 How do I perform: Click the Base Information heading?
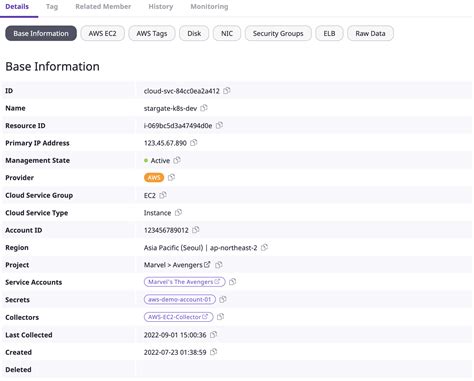(x=52, y=66)
